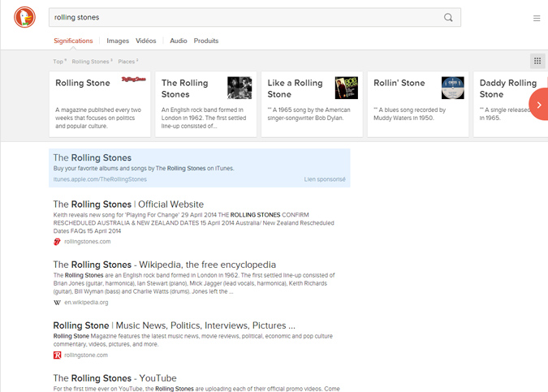
Task: Click into the search input field
Action: [244, 17]
